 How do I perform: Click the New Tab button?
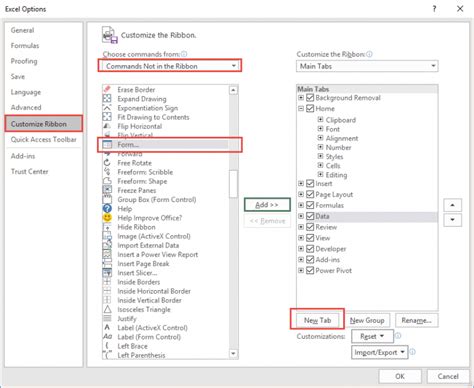click(317, 320)
